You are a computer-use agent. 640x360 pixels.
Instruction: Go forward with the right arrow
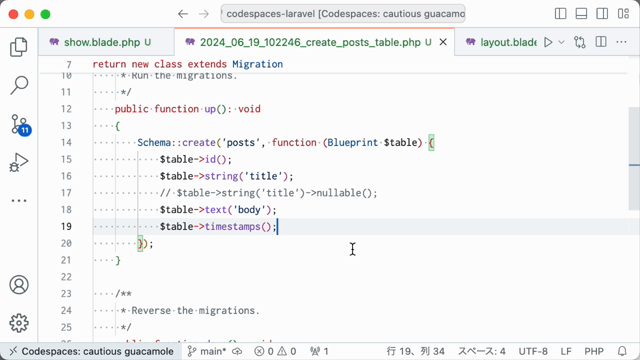204,14
